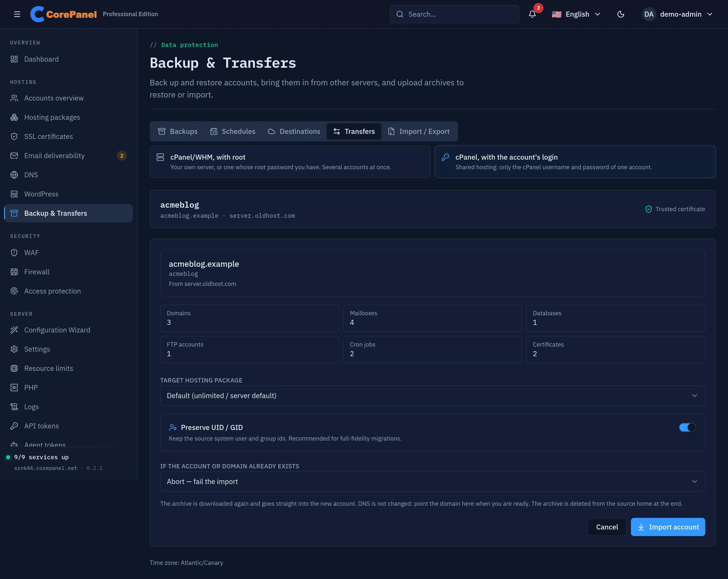Screen dimensions: 728x579
Task: Click the Access protection fingerprint icon
Action: click(x=14, y=291)
